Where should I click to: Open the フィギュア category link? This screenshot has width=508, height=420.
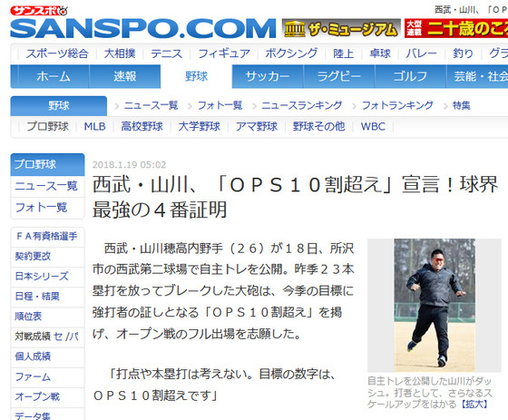(224, 54)
